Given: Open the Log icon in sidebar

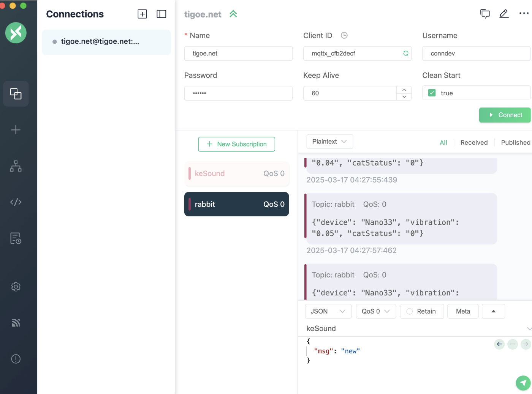Looking at the screenshot, I should pyautogui.click(x=16, y=238).
